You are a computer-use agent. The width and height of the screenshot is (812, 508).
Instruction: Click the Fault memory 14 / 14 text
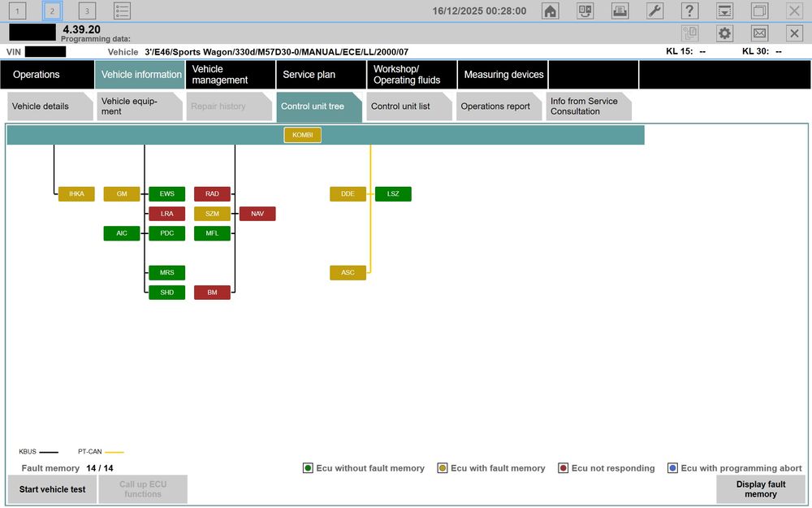67,468
